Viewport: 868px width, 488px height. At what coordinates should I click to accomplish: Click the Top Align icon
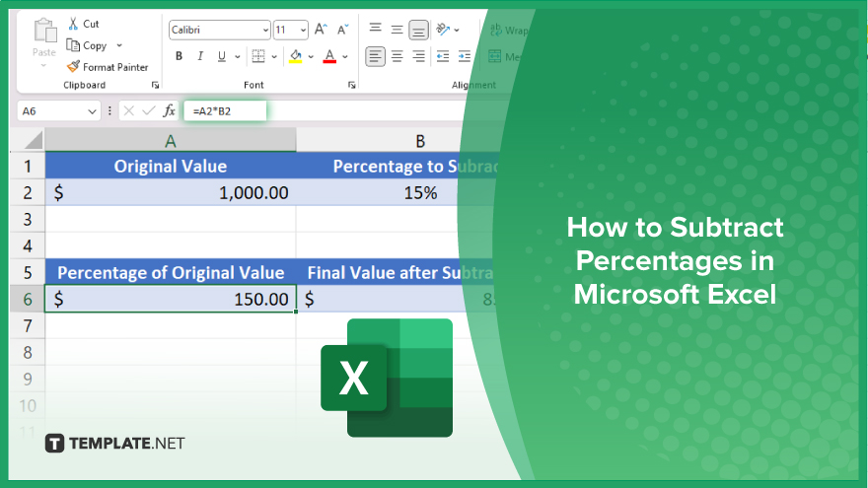point(376,29)
